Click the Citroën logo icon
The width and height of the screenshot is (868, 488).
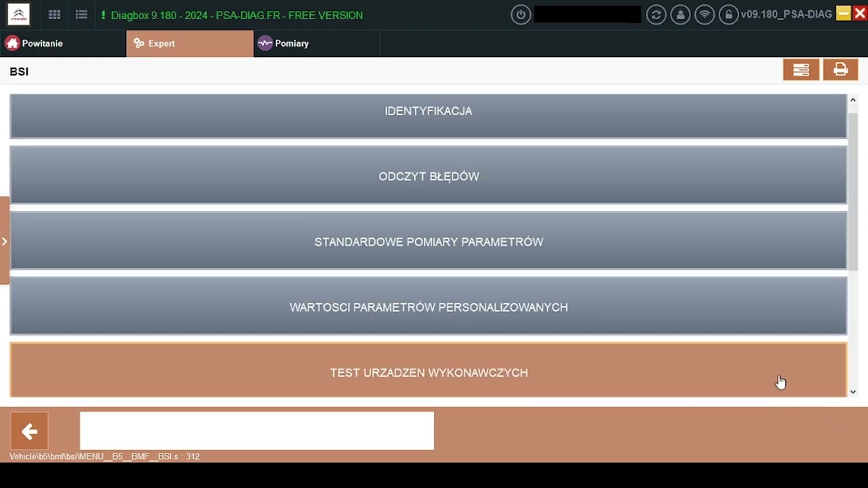point(19,14)
